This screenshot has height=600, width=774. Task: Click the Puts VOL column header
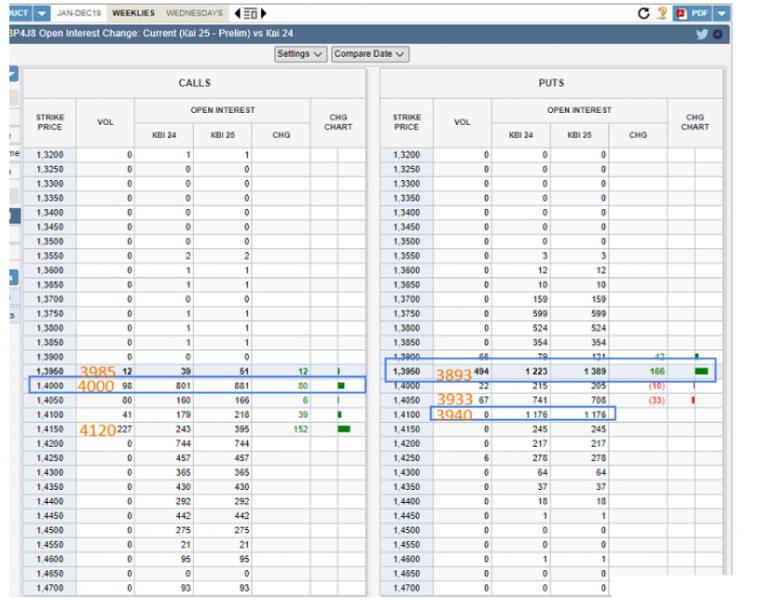(462, 122)
